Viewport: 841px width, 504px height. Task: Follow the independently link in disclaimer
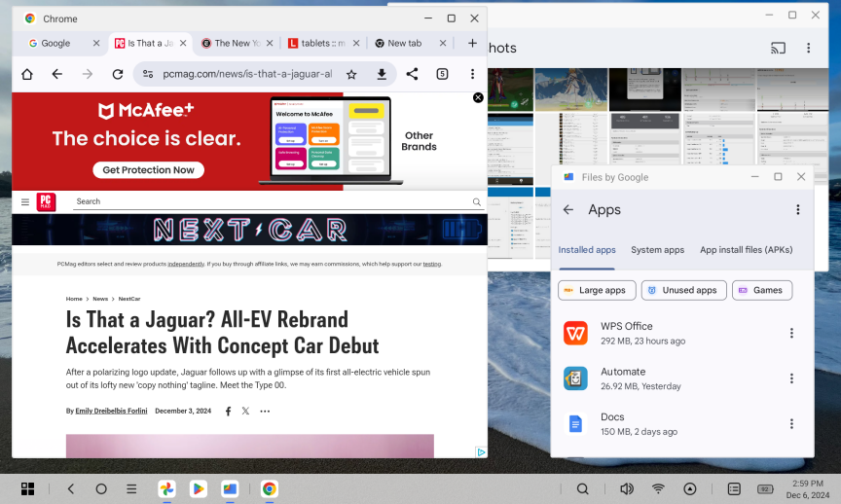pos(186,264)
